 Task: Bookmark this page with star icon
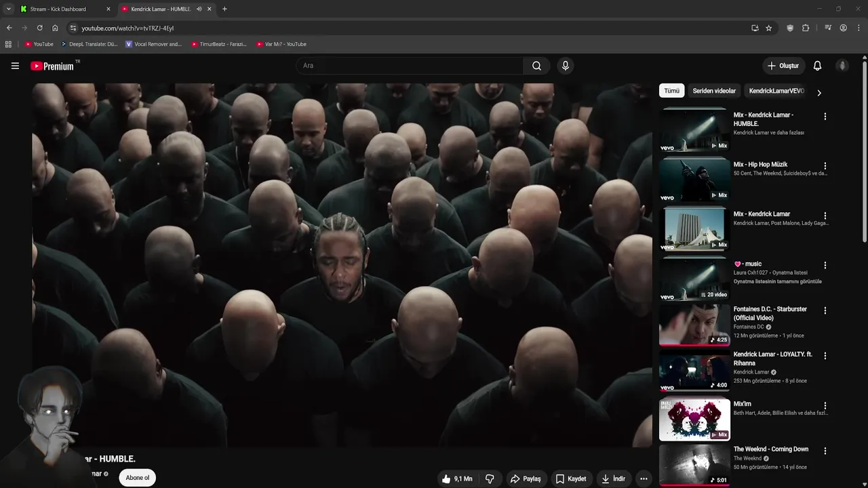point(768,28)
